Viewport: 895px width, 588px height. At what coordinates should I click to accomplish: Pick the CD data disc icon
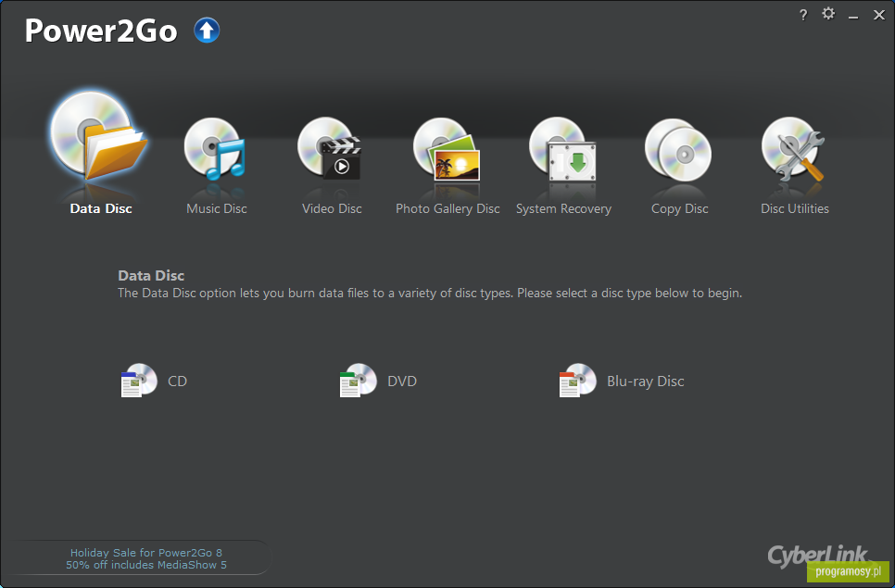(x=139, y=380)
